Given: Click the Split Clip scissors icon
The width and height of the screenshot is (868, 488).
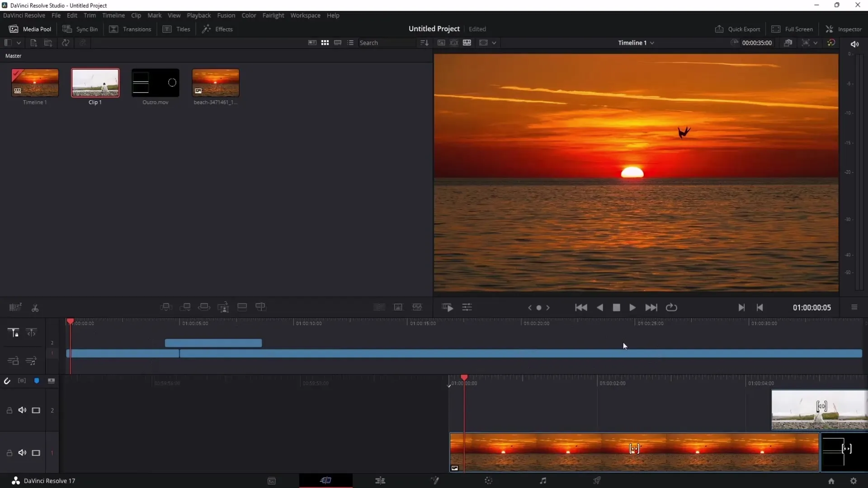Looking at the screenshot, I should click(35, 308).
